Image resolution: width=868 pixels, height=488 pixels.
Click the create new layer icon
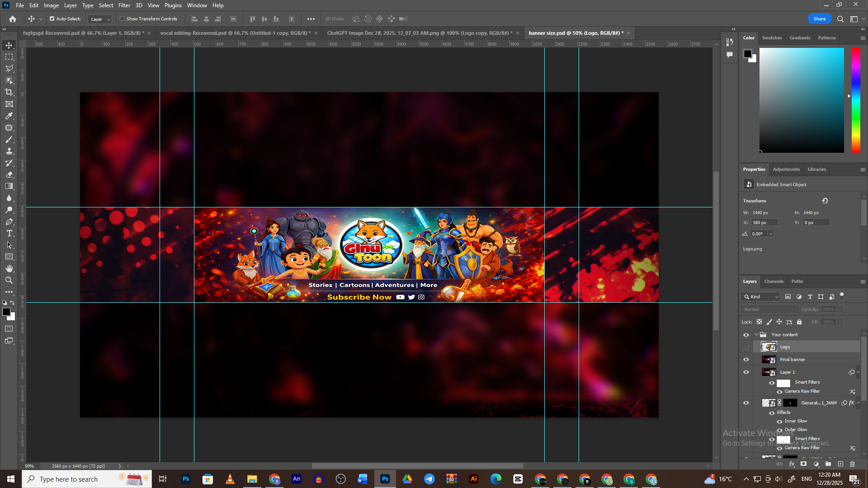pos(840,464)
